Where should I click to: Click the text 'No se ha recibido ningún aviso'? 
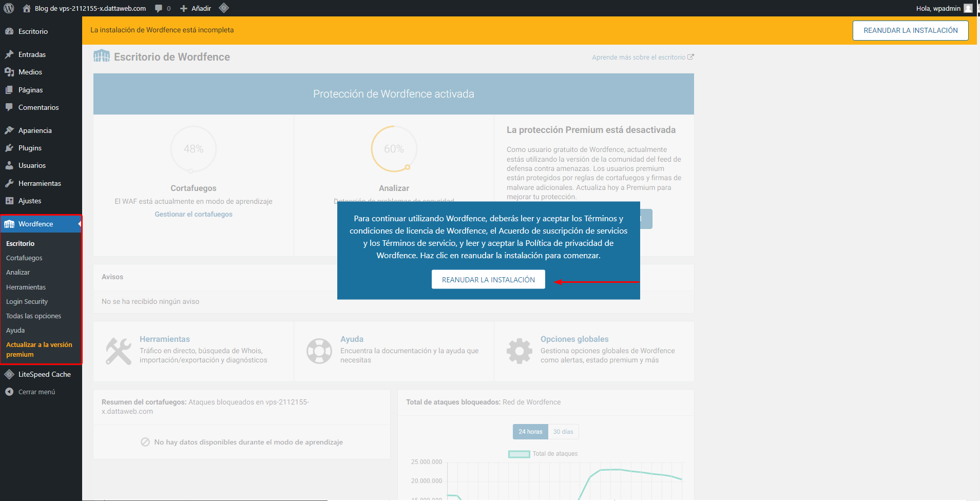pos(150,301)
